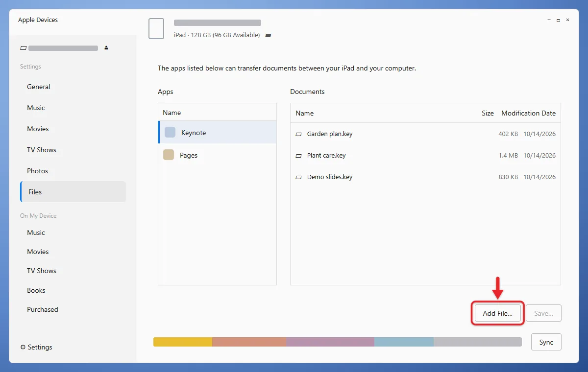Click the light blue storage bar segment
Viewport: 588px width, 372px height.
(404, 342)
